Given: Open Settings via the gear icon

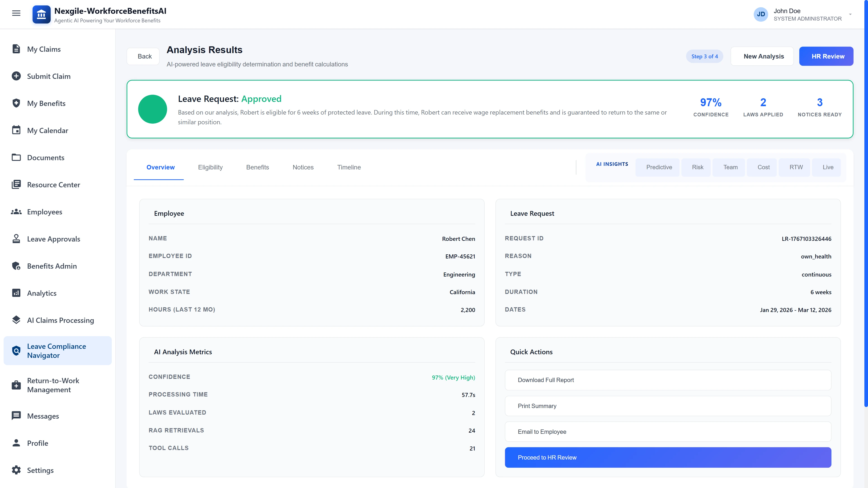Looking at the screenshot, I should point(17,470).
